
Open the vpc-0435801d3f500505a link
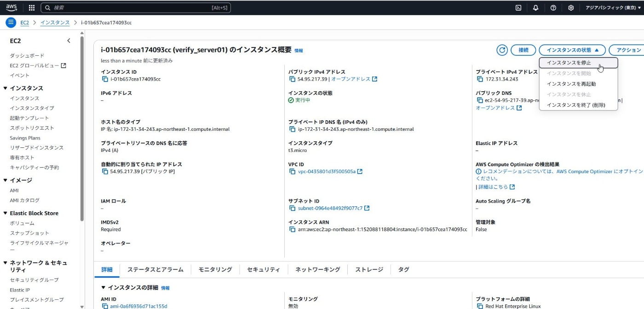click(327, 172)
